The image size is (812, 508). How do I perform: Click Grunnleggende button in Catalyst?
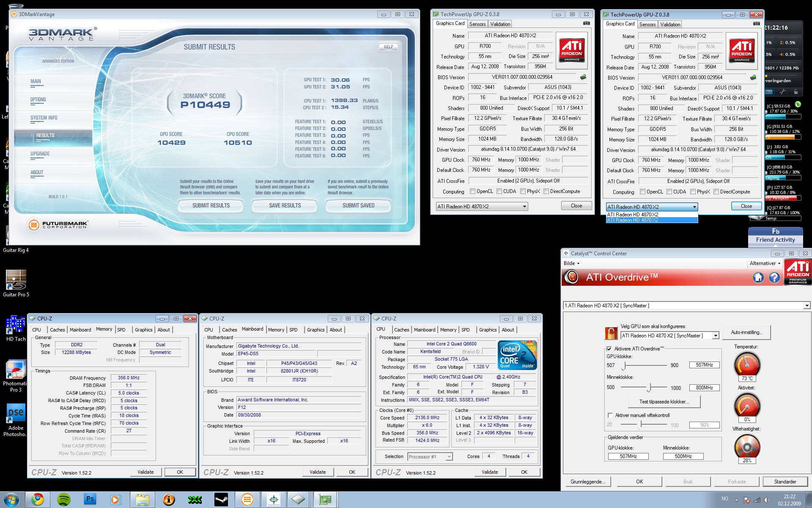(x=588, y=482)
